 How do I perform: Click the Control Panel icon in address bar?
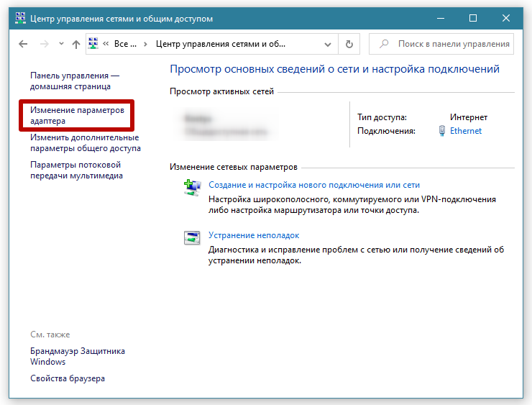(93, 44)
